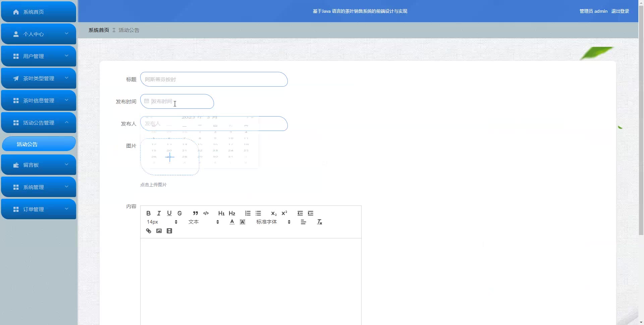Screen dimensions: 644x325
Task: Expand 订单管理 sidebar menu
Action: click(x=39, y=209)
